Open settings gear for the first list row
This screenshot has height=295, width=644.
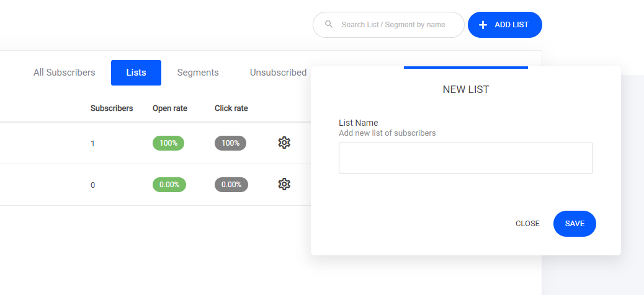tap(284, 143)
